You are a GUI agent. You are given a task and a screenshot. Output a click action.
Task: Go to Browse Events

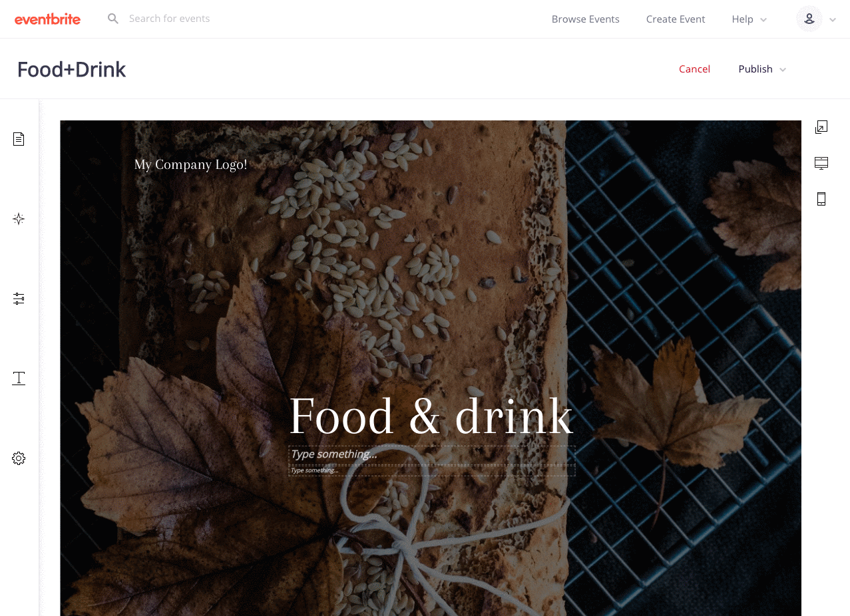coord(586,19)
